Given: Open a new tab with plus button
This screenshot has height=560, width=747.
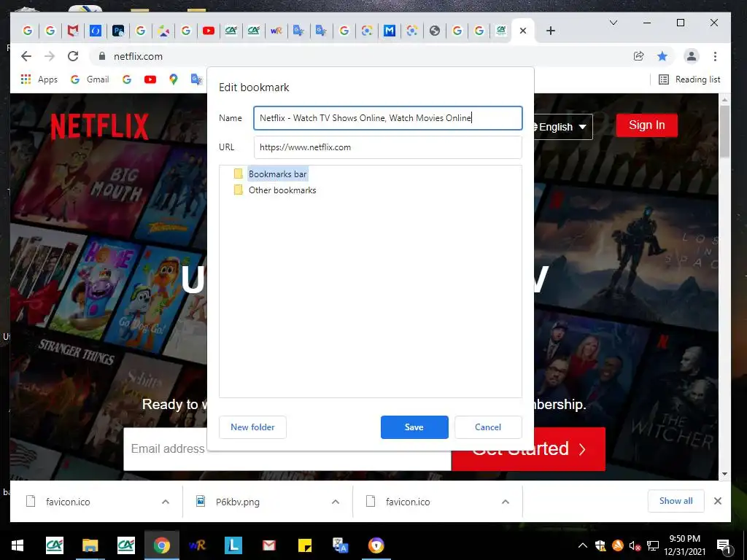Looking at the screenshot, I should point(551,31).
